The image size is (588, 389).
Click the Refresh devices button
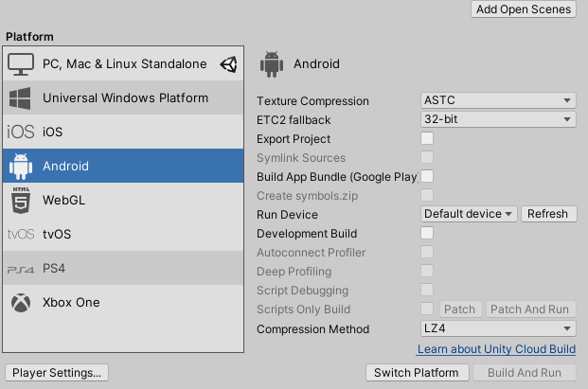point(548,214)
